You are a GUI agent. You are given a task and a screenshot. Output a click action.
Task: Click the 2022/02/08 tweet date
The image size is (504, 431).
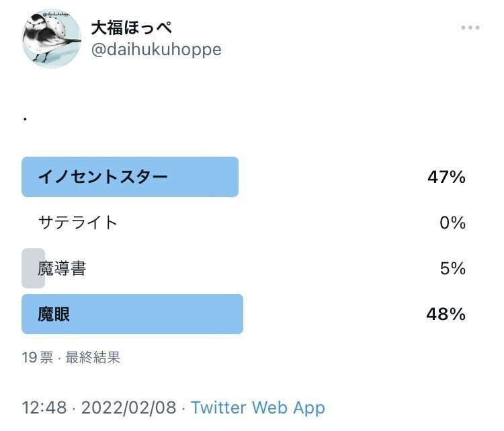(130, 407)
